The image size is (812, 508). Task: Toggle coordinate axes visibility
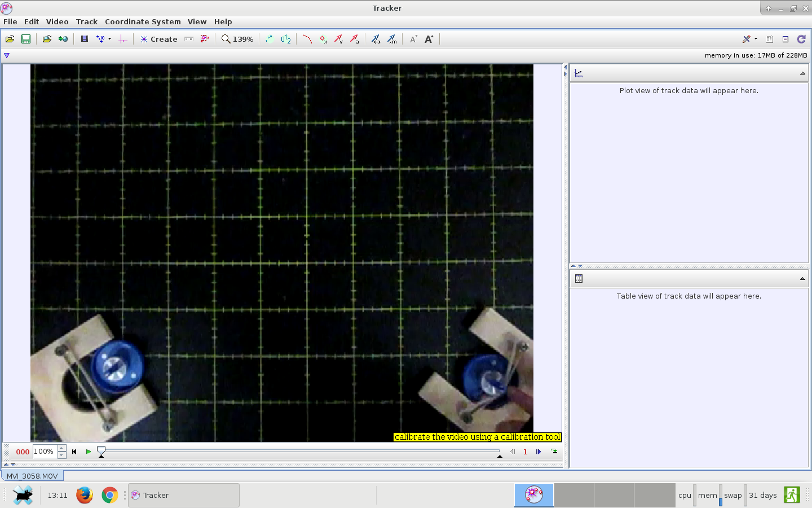[x=122, y=39]
